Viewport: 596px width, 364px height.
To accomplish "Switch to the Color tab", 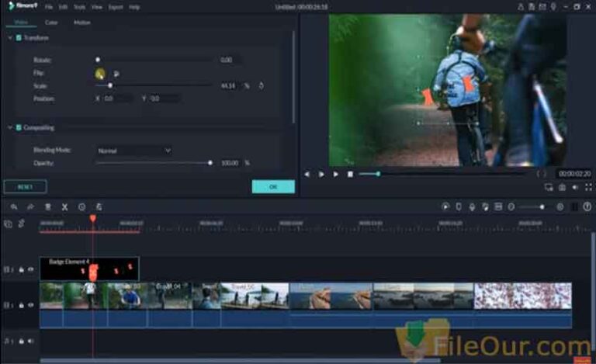I will [x=51, y=23].
